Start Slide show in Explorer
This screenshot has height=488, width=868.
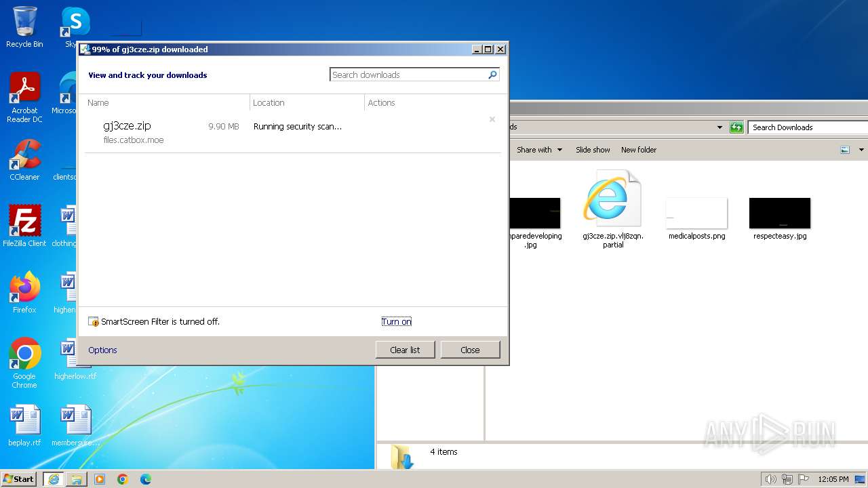coord(593,150)
